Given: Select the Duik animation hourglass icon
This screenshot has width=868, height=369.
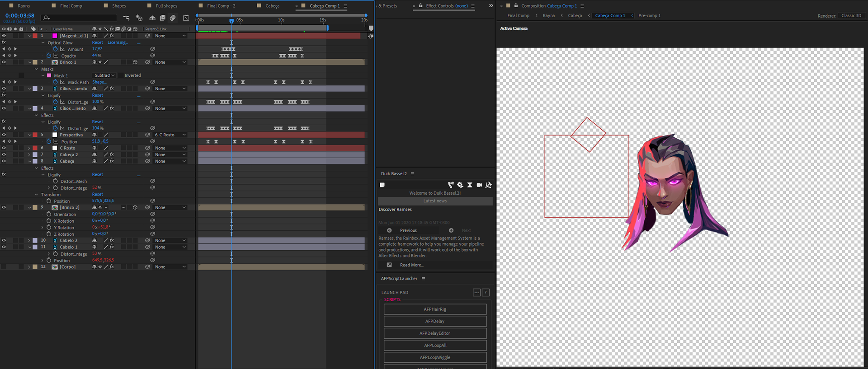Looking at the screenshot, I should [470, 185].
